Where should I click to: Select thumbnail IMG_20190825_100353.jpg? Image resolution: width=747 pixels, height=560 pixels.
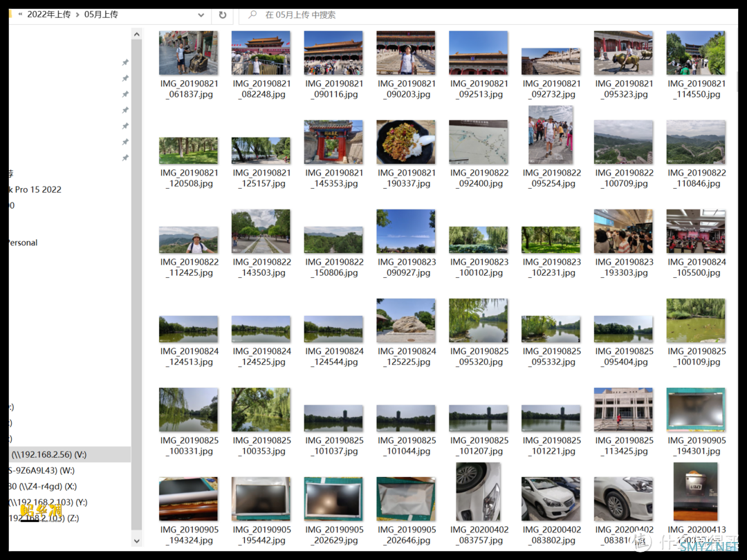tap(261, 409)
